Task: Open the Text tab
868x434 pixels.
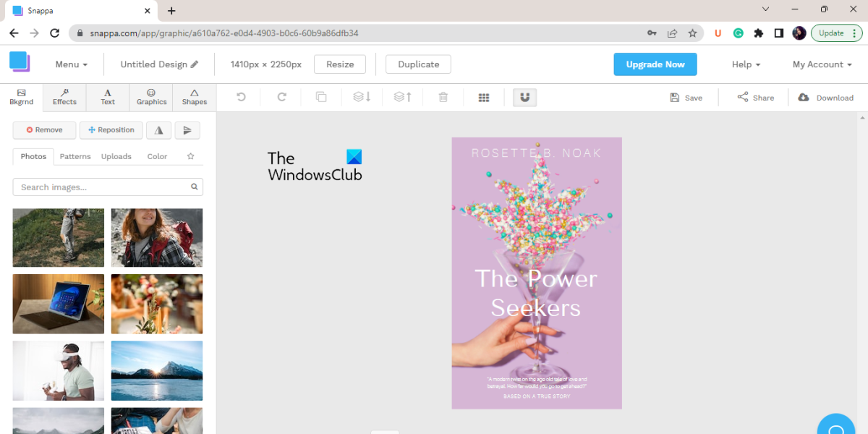Action: click(x=108, y=97)
